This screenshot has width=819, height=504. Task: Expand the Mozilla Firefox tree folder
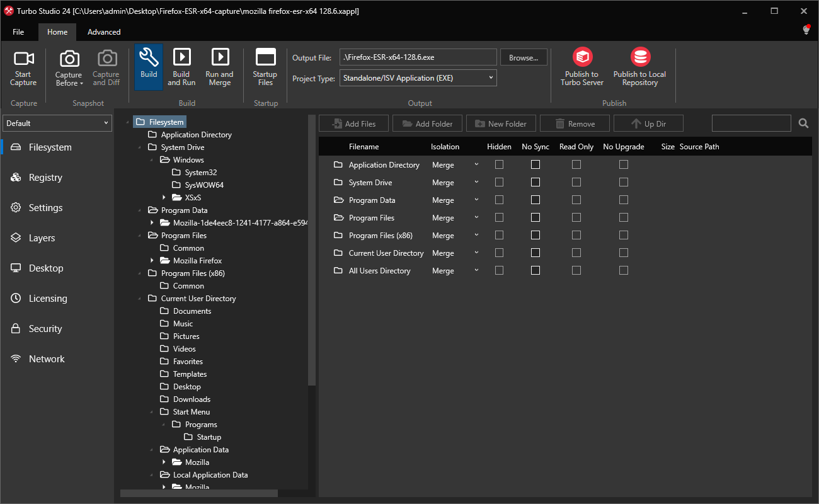(x=152, y=260)
